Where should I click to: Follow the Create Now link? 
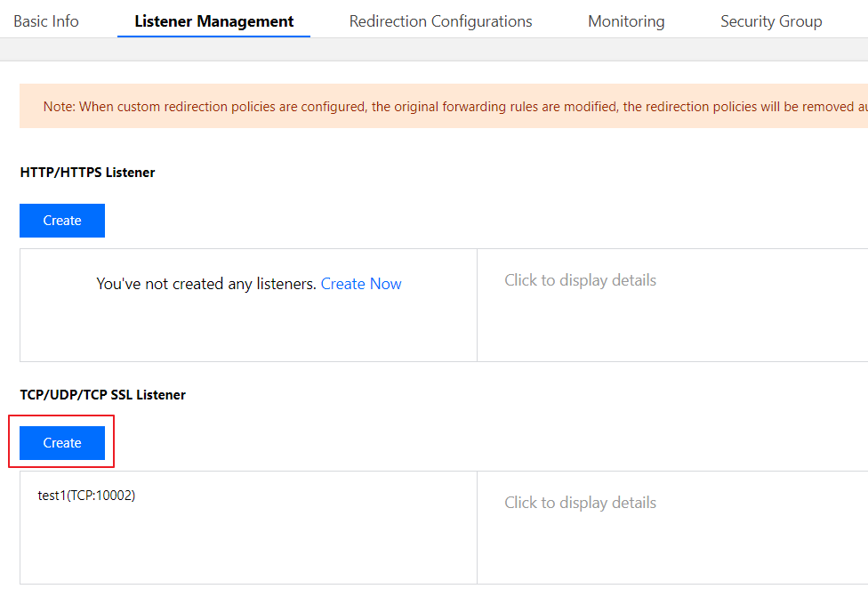pos(361,284)
